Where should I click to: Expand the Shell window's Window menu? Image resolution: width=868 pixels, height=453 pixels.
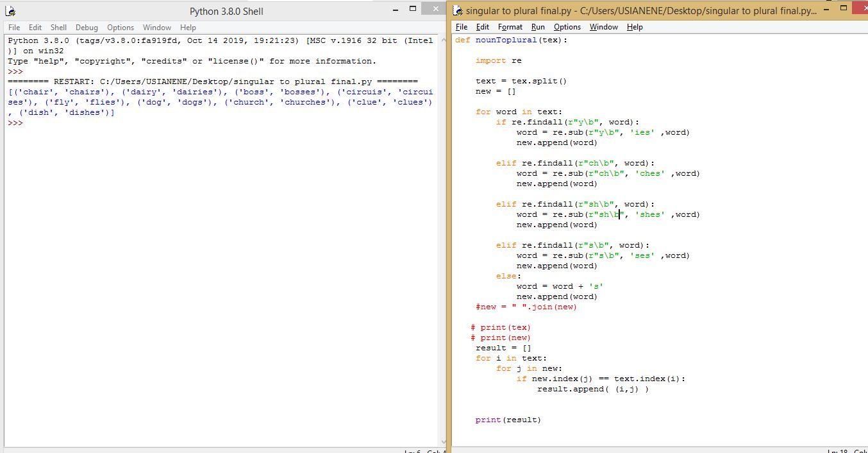coord(156,28)
